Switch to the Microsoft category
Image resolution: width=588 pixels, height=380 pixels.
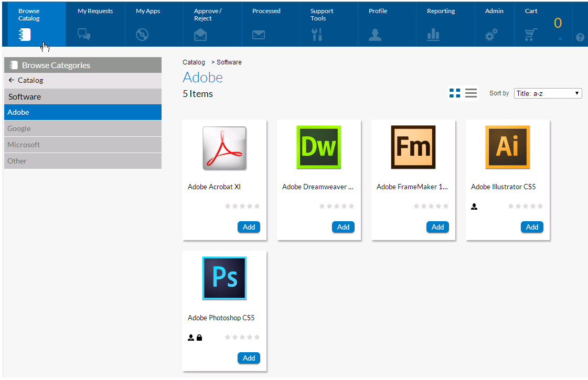click(x=82, y=145)
